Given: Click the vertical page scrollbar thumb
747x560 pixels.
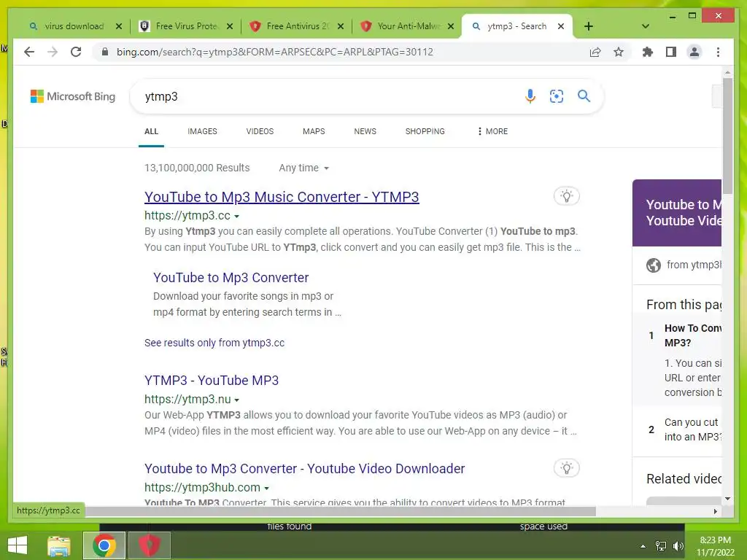Looking at the screenshot, I should (x=727, y=135).
